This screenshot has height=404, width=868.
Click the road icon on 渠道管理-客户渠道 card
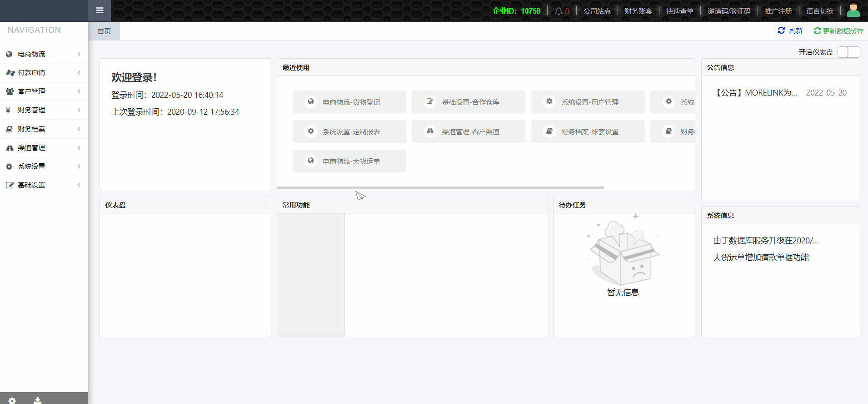pos(430,131)
